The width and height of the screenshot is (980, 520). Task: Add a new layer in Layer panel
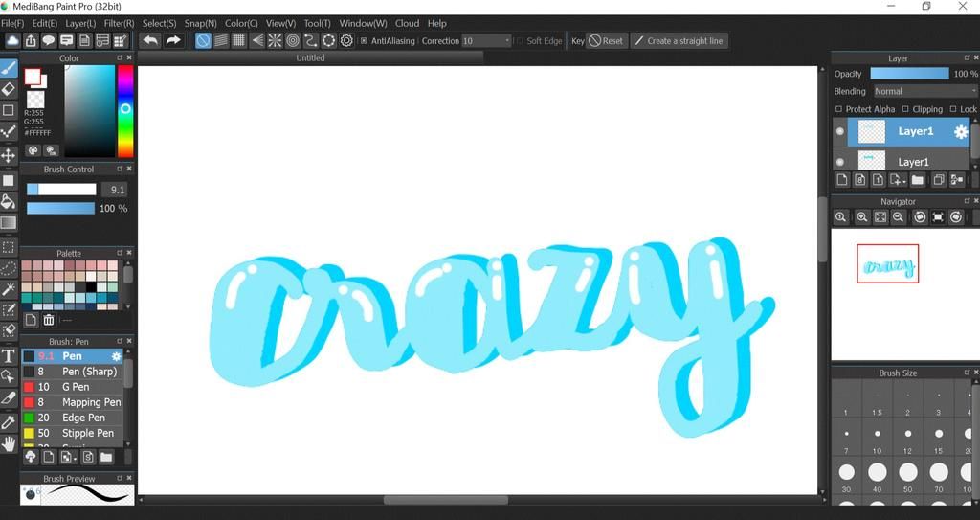pos(842,180)
